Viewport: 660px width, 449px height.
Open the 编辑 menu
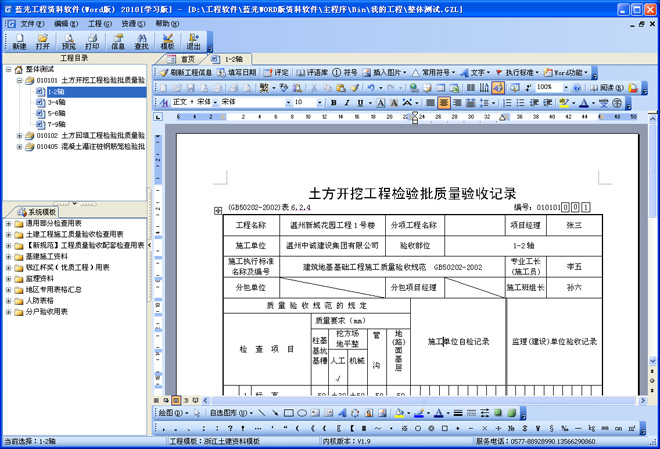coord(66,24)
